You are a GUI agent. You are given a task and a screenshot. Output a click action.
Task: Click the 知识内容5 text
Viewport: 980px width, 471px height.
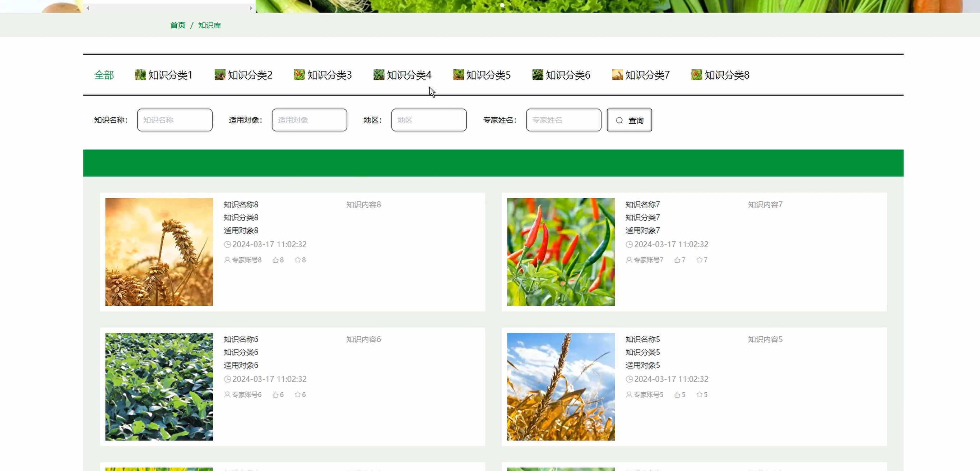(765, 339)
